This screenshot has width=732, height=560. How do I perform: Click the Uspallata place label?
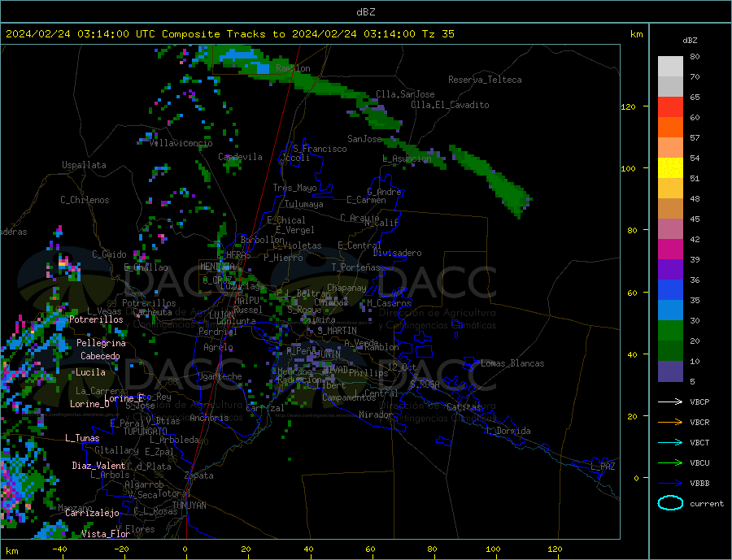(x=84, y=165)
